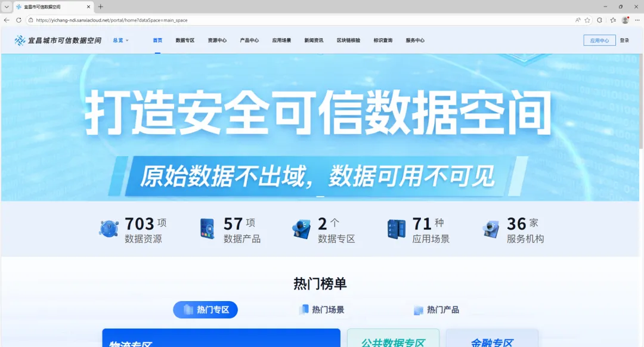Image resolution: width=644 pixels, height=347 pixels.
Task: Open the 标识查询 menu item
Action: (382, 40)
